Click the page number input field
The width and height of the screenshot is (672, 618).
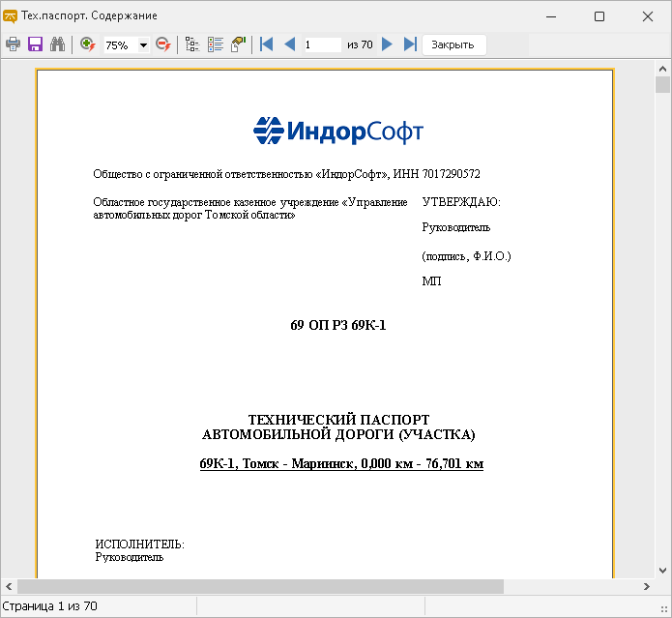pos(322,44)
